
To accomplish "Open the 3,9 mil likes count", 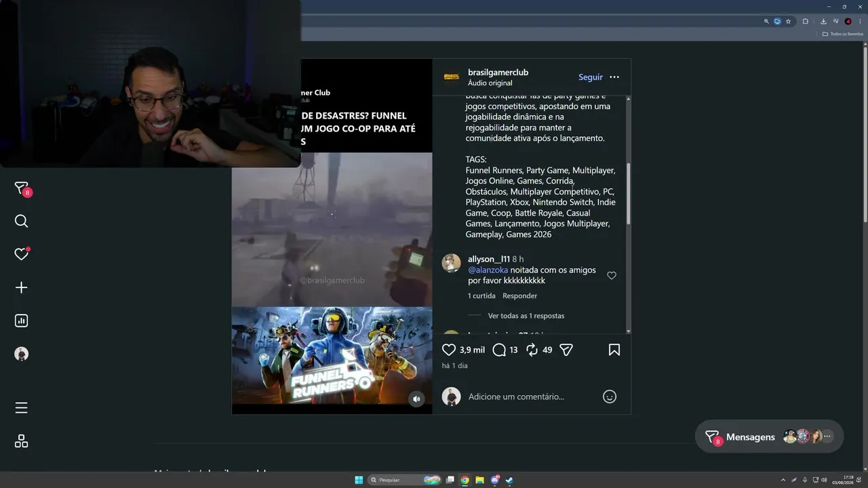I will click(x=472, y=350).
